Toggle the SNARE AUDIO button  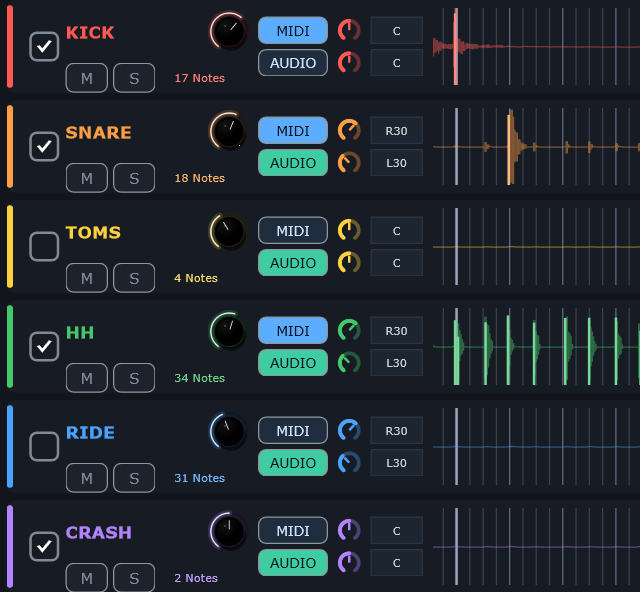(293, 163)
